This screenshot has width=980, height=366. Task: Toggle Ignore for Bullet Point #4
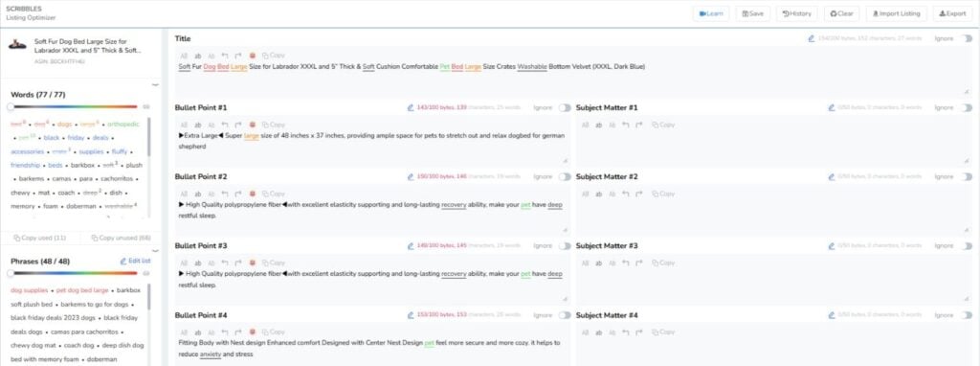[x=565, y=315]
